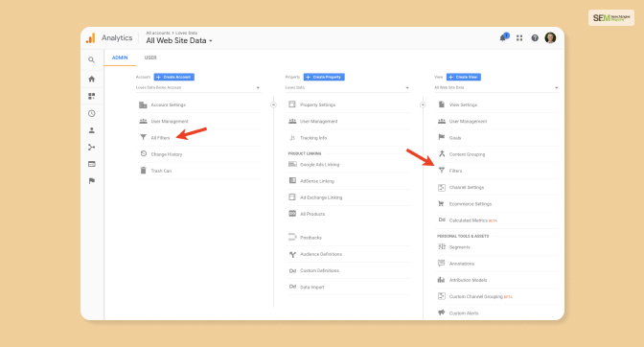Open the Conversions flag icon in sidebar
The width and height of the screenshot is (644, 347).
(92, 180)
